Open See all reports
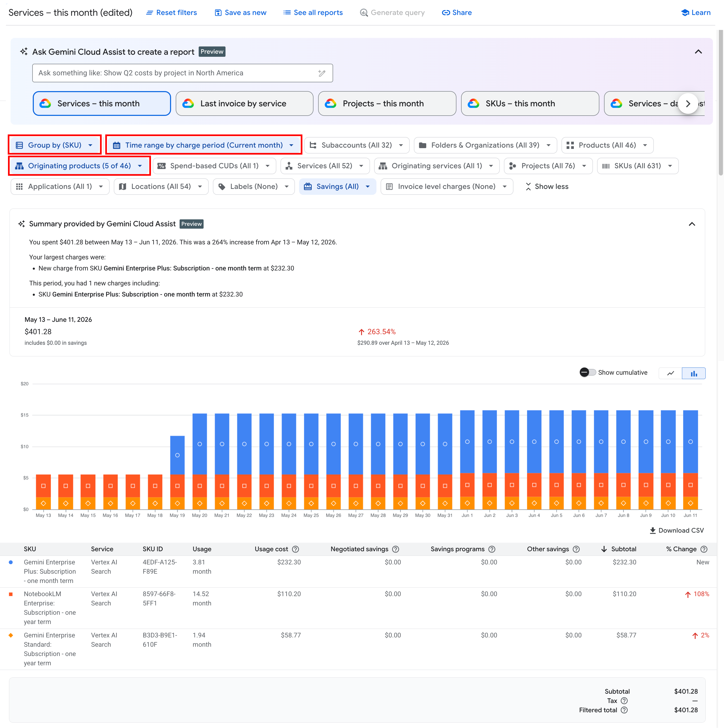This screenshot has height=728, width=724. coord(313,12)
